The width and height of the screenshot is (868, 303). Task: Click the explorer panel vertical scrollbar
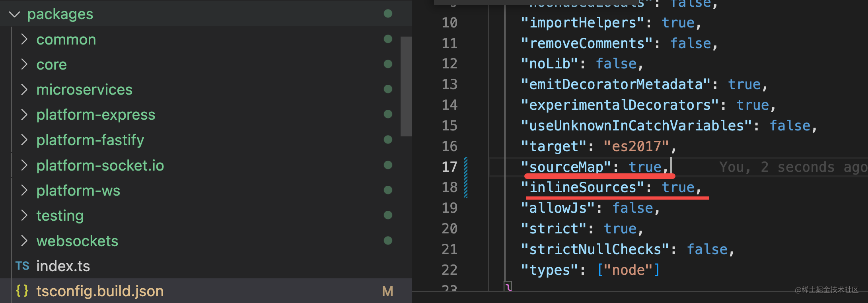click(406, 86)
